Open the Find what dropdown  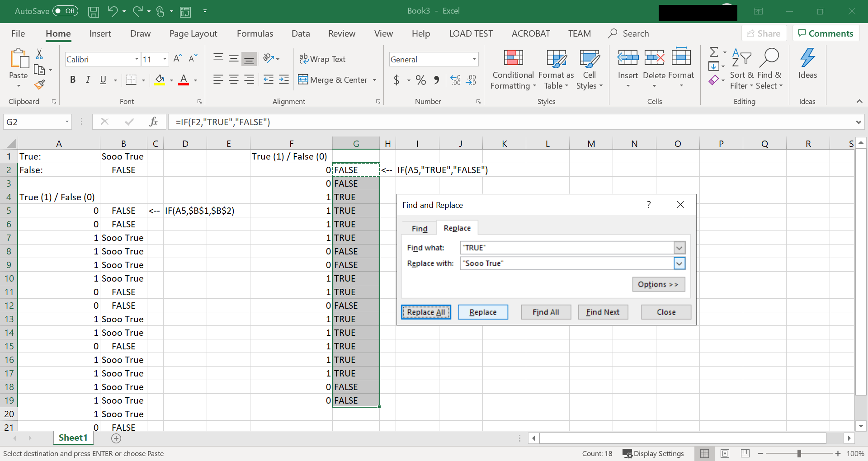tap(679, 248)
